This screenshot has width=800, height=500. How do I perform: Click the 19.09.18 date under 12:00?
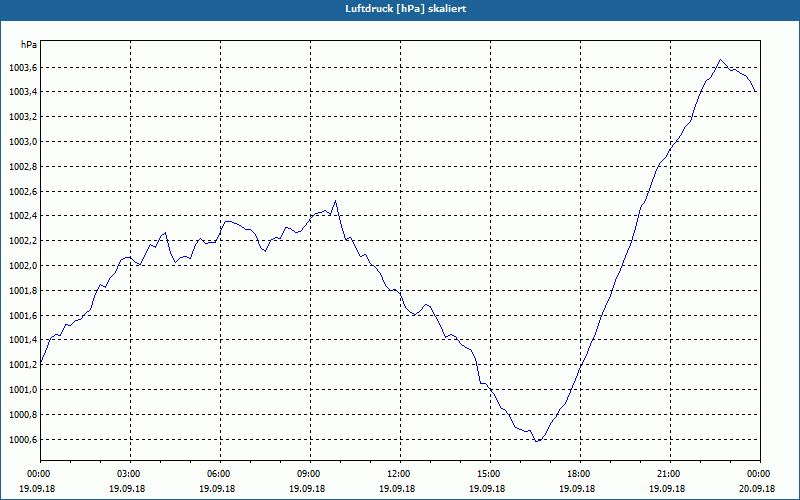pyautogui.click(x=397, y=488)
